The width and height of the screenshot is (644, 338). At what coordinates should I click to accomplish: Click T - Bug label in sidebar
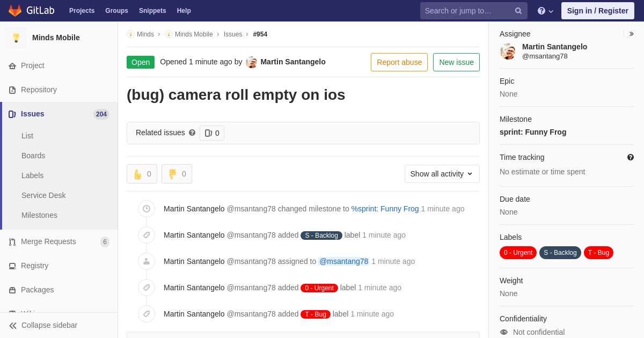pyautogui.click(x=598, y=253)
